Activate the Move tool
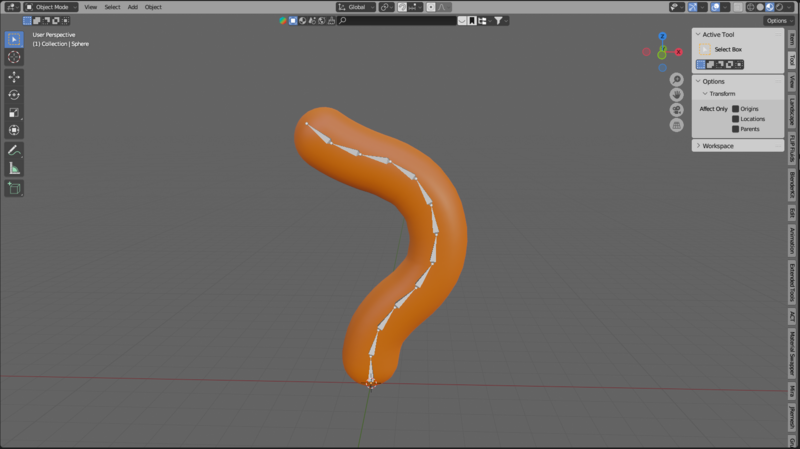800x449 pixels. [14, 77]
